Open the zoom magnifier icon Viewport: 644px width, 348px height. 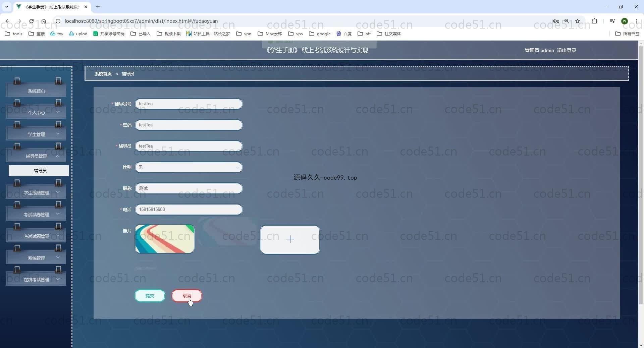[567, 21]
